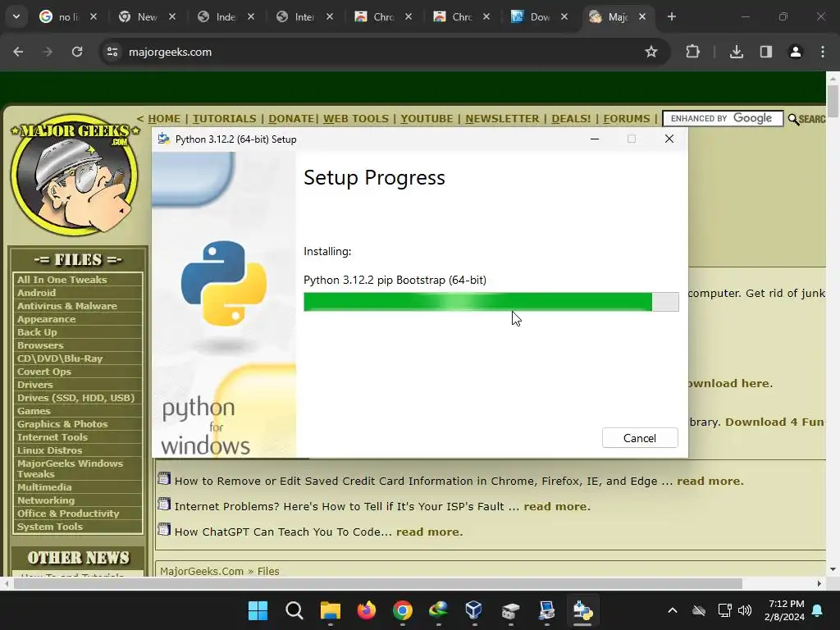Image resolution: width=840 pixels, height=630 pixels.
Task: Open taskbar Search icon
Action: (294, 610)
